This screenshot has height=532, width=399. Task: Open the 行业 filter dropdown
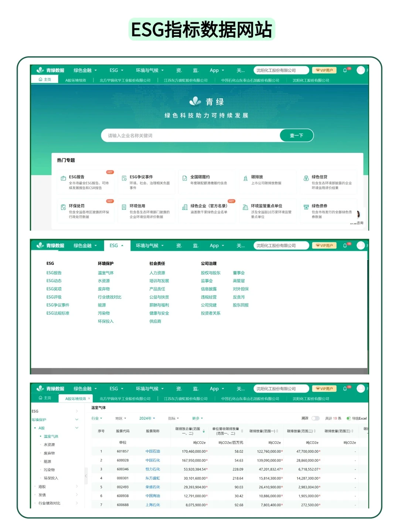(x=97, y=418)
